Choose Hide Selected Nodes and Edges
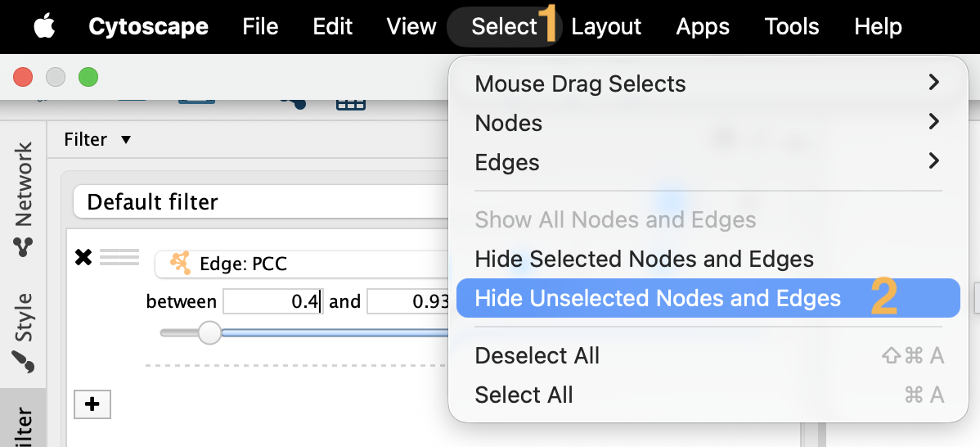The width and height of the screenshot is (980, 447). (644, 260)
